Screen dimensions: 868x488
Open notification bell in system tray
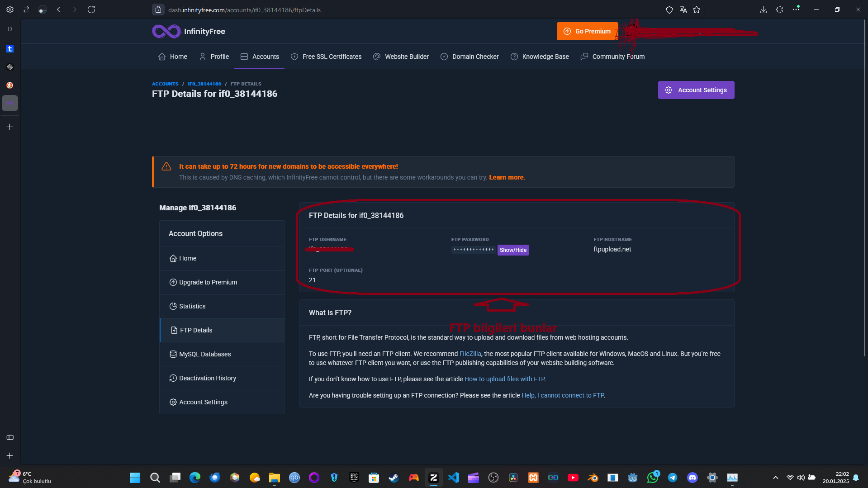pos(856,478)
